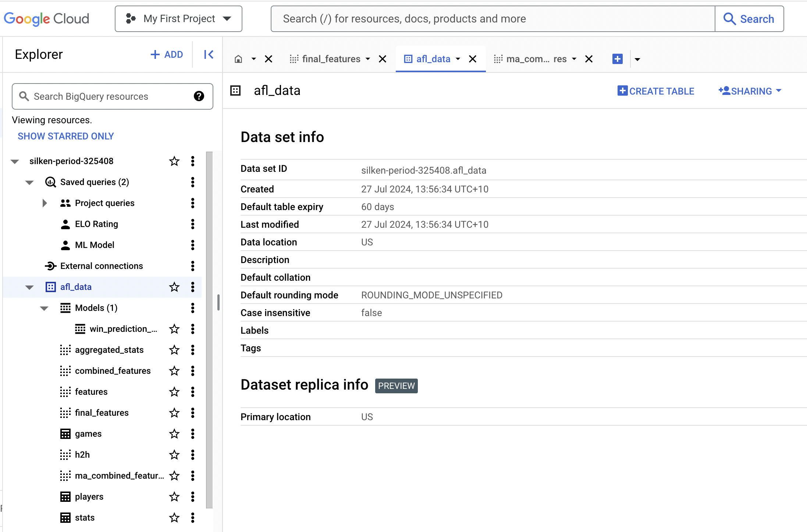Click the star icon next to games

click(174, 433)
